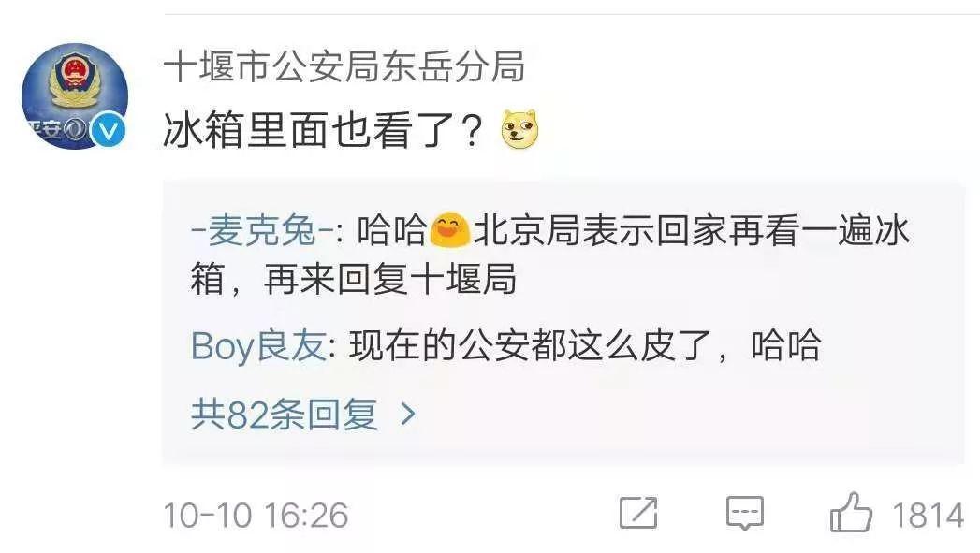This screenshot has height=553, width=980.
Task: Tap the repost/share icon below the comment
Action: pyautogui.click(x=637, y=513)
